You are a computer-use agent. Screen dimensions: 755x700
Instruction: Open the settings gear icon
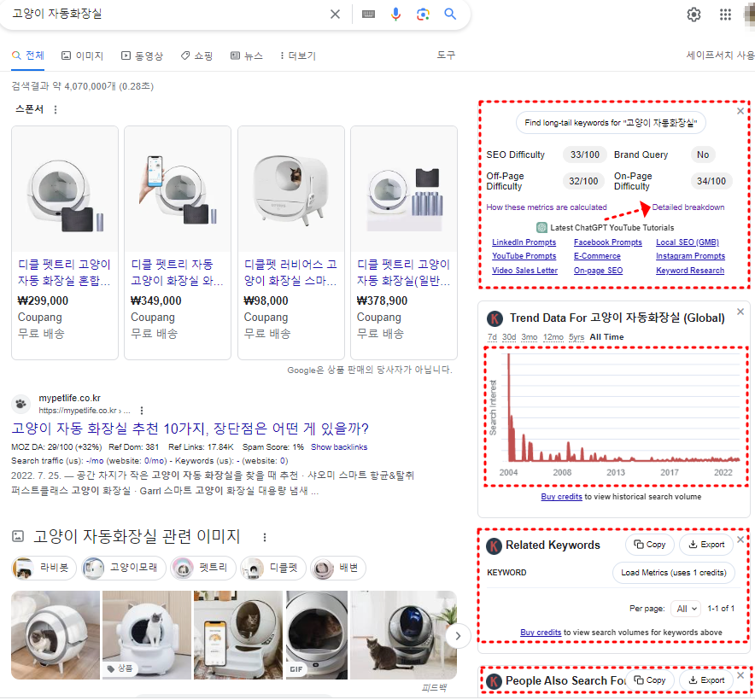(x=694, y=15)
